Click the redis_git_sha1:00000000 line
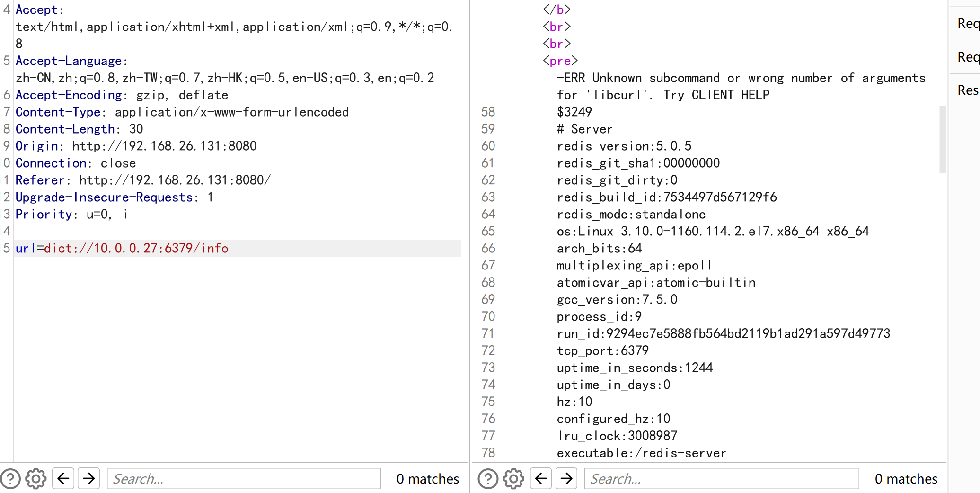The image size is (980, 493). pos(638,163)
